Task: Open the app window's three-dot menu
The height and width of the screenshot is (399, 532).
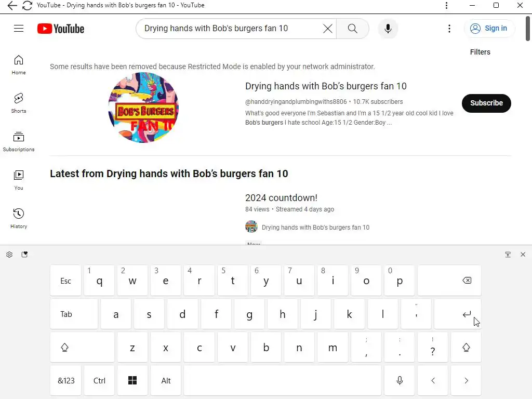Action: pos(446,5)
